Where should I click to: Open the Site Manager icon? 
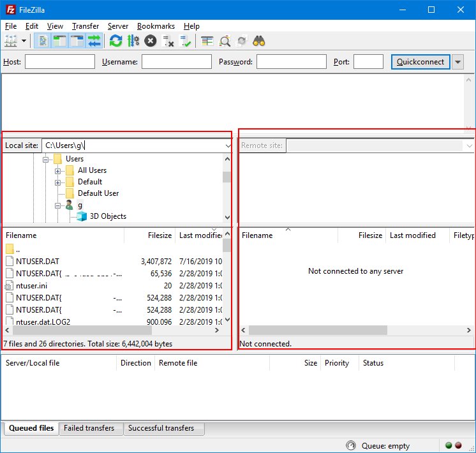(x=11, y=41)
